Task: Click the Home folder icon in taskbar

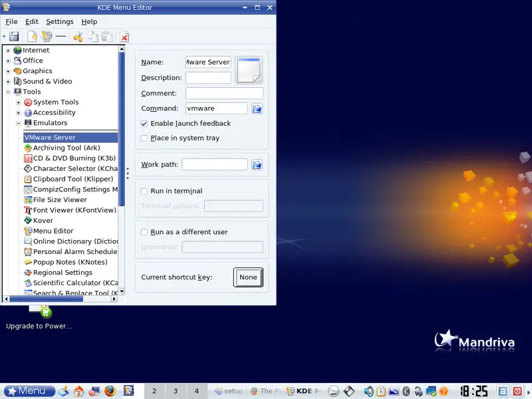Action: click(79, 391)
